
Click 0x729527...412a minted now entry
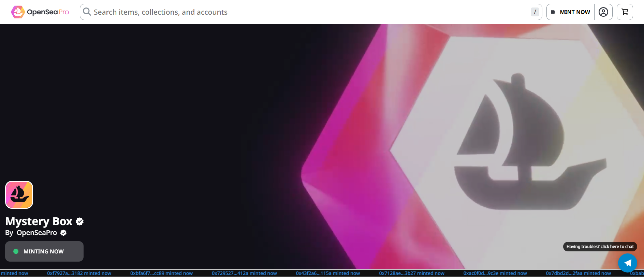(244, 273)
